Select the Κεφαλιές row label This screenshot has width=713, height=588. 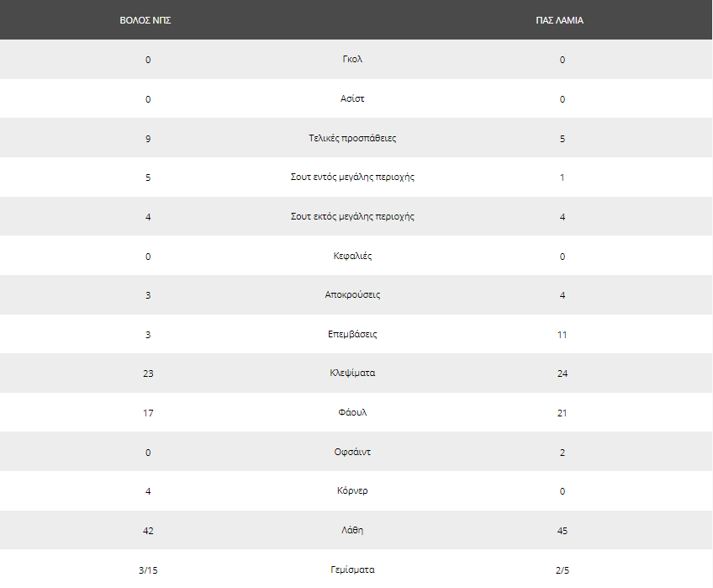tap(352, 257)
